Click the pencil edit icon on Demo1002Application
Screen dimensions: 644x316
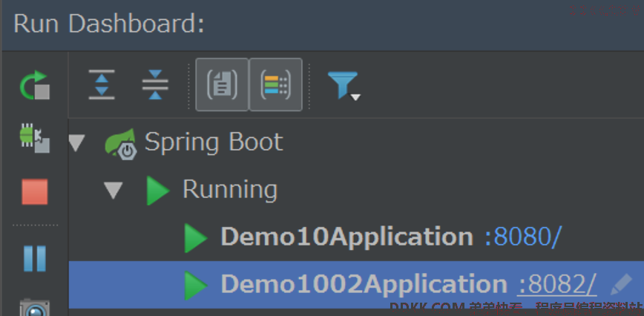point(621,284)
